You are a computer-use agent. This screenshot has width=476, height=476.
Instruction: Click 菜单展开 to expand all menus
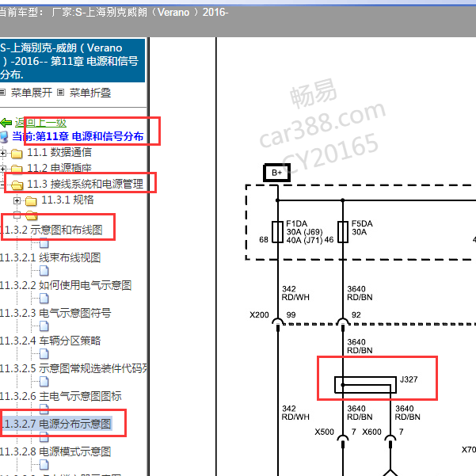31,93
